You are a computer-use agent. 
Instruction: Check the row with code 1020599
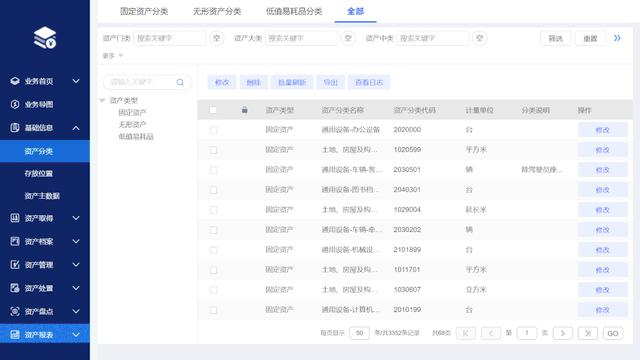(213, 150)
